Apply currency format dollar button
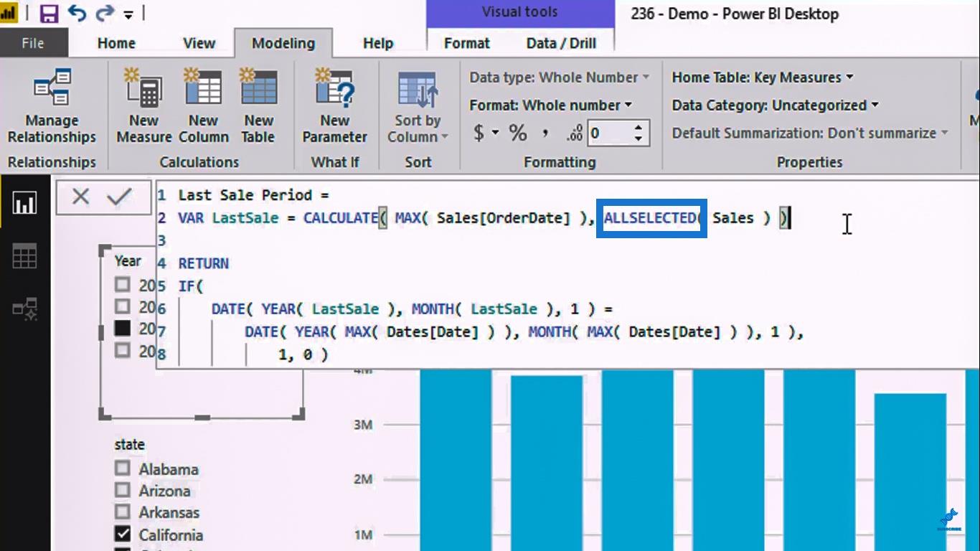Image resolution: width=980 pixels, height=551 pixels. click(479, 133)
